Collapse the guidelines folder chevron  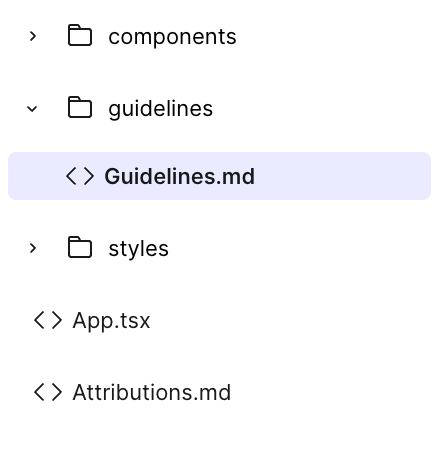coord(32,109)
